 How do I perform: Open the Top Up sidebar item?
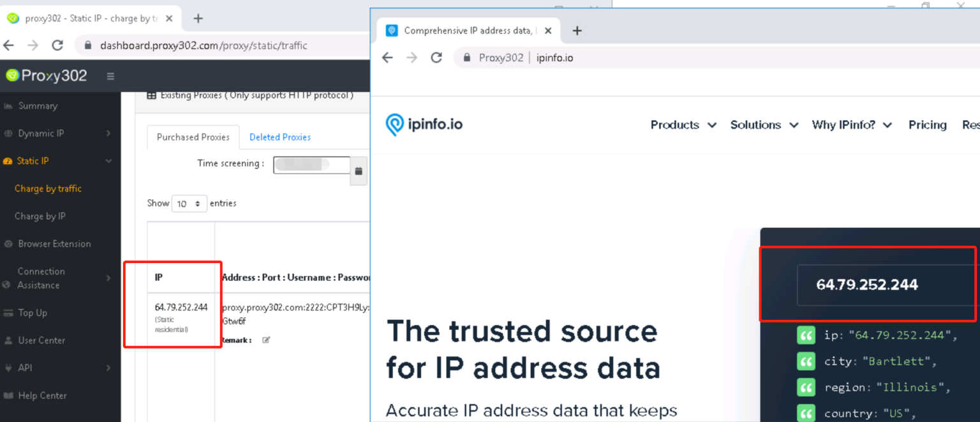pos(33,313)
